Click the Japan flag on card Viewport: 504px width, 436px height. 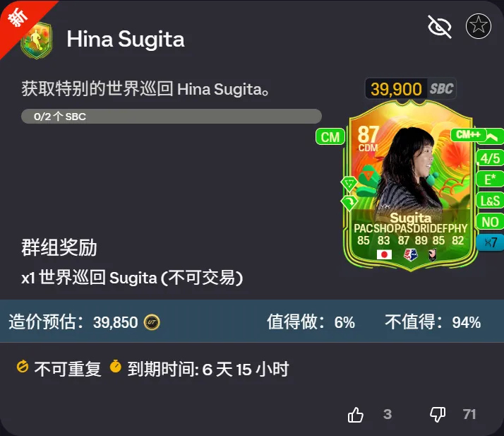(x=384, y=254)
